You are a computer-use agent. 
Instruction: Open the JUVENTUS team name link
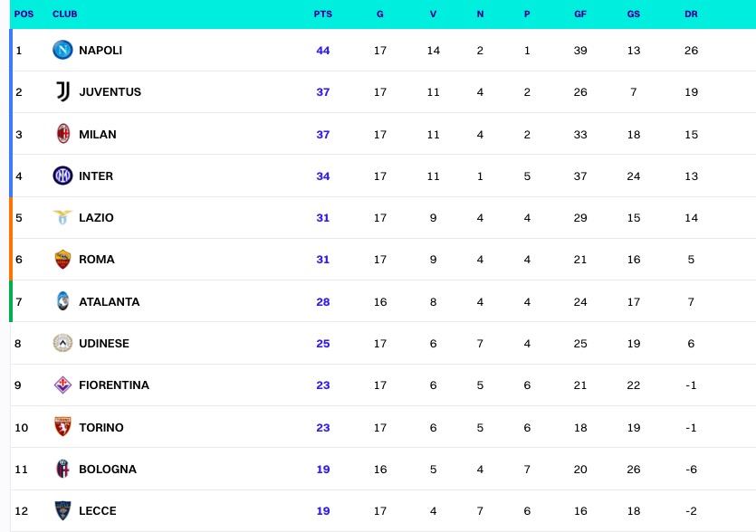[110, 92]
